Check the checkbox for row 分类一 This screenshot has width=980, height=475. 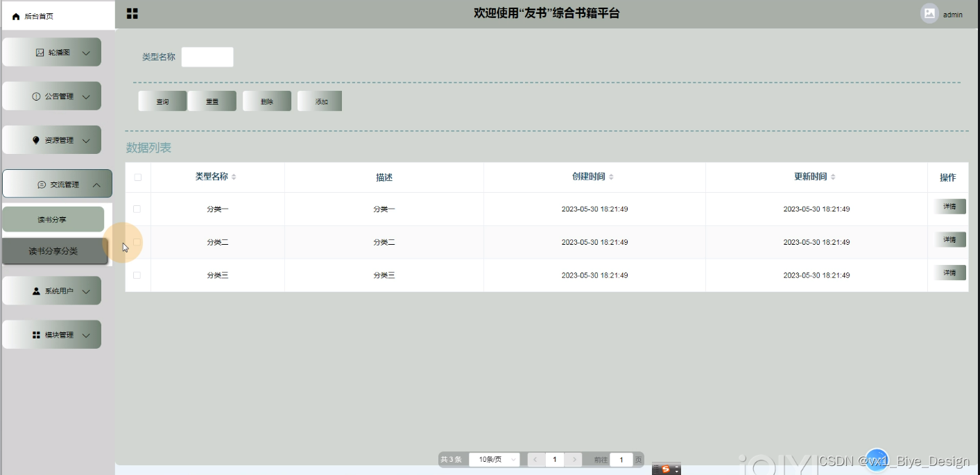pyautogui.click(x=137, y=209)
